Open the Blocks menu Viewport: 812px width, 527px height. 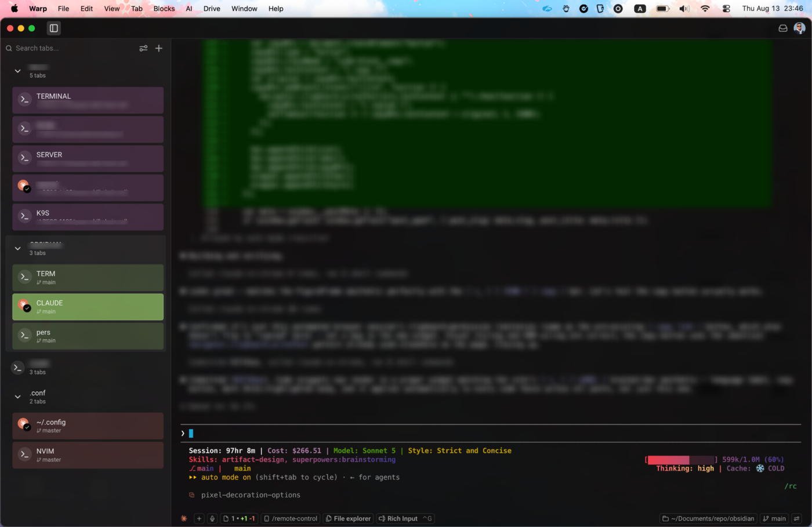[x=164, y=9]
